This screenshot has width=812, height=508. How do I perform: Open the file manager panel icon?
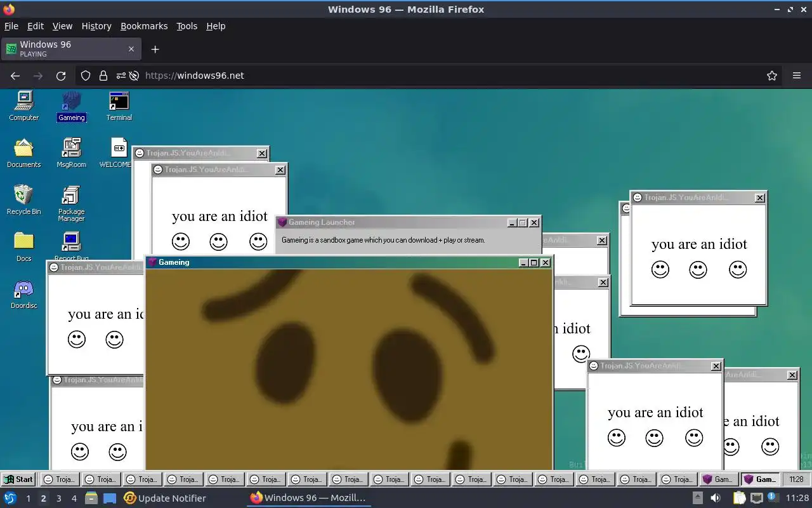coord(91,498)
